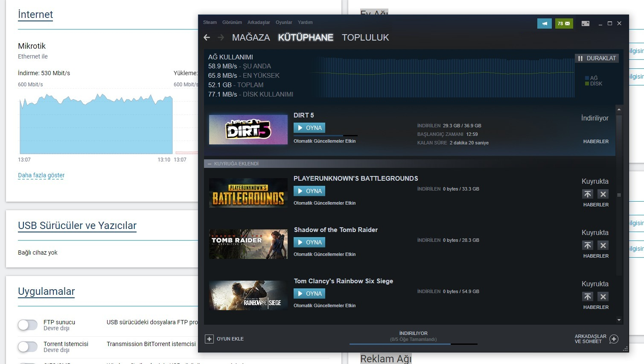Open the İnternet section heading link

35,14
